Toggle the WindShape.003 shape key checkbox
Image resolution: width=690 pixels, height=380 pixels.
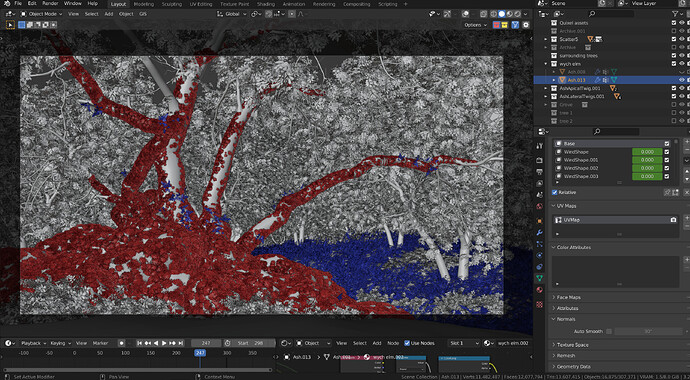pyautogui.click(x=667, y=176)
